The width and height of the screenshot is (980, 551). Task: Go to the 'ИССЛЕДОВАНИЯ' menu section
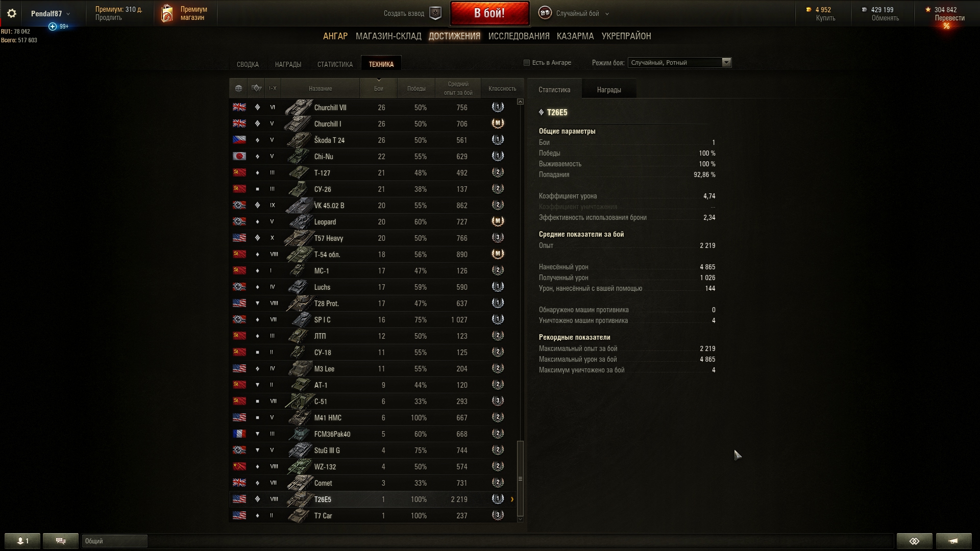pos(519,36)
